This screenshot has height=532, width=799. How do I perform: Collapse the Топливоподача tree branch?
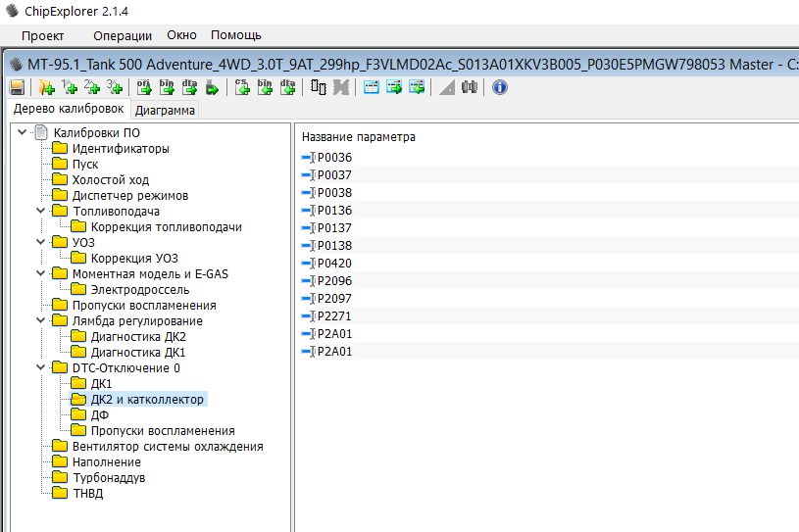click(x=40, y=212)
